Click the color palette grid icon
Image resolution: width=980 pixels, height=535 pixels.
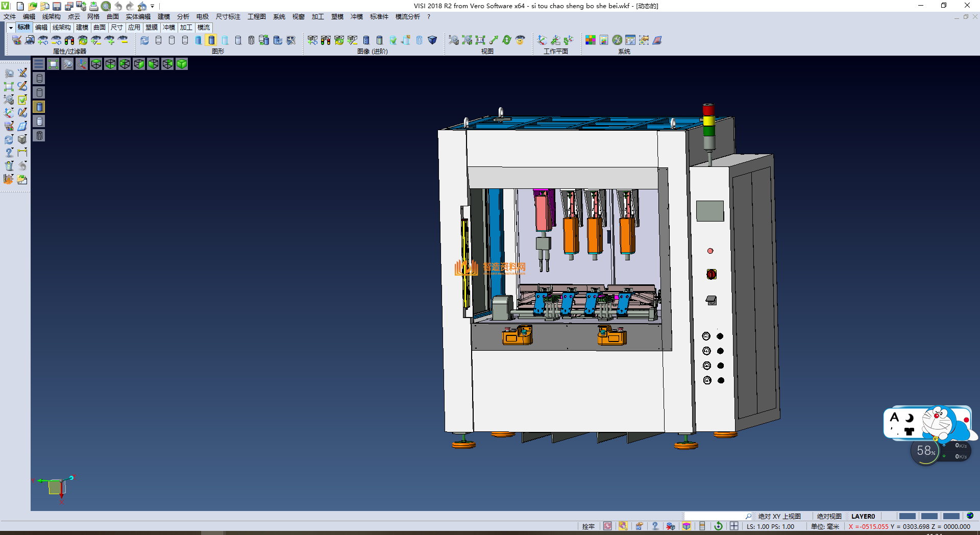(590, 40)
